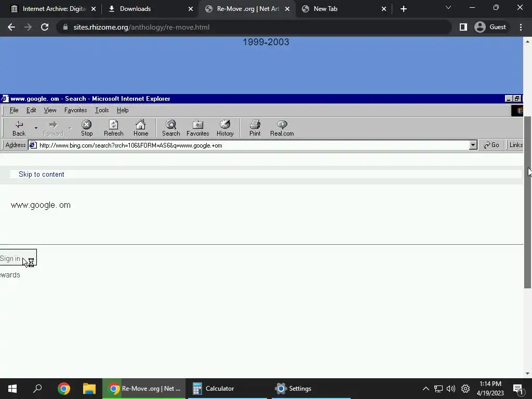Open File Explorer from the taskbar
Viewport: 532px width, 399px height.
click(89, 389)
